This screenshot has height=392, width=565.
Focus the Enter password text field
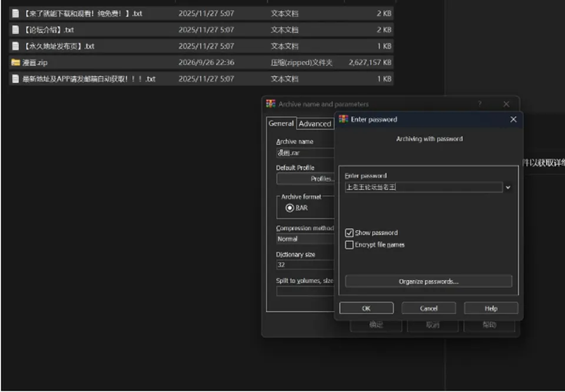point(424,187)
